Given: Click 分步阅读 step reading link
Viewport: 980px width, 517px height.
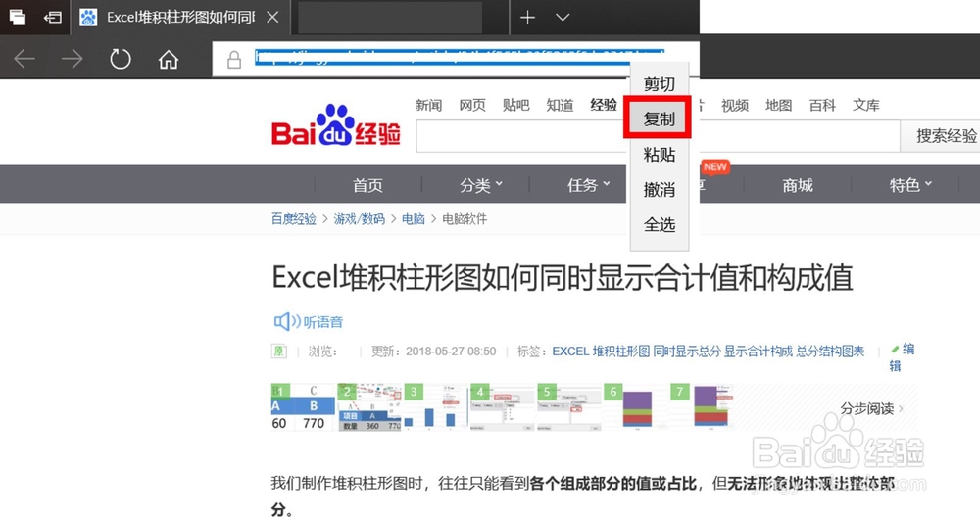Looking at the screenshot, I should 870,408.
